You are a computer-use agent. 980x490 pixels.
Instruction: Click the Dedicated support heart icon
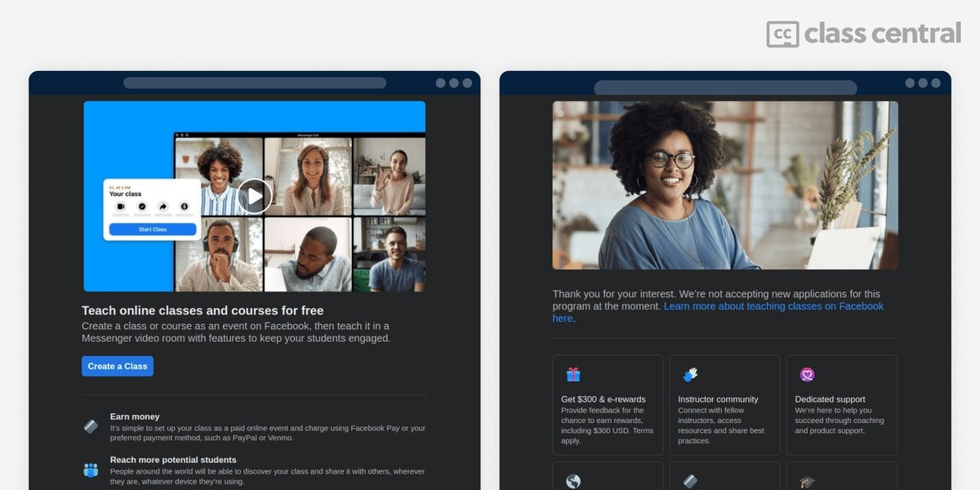click(807, 375)
